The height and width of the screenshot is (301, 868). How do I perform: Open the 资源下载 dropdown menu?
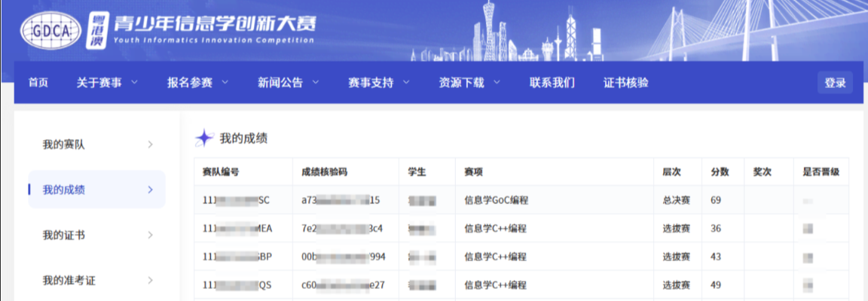470,83
